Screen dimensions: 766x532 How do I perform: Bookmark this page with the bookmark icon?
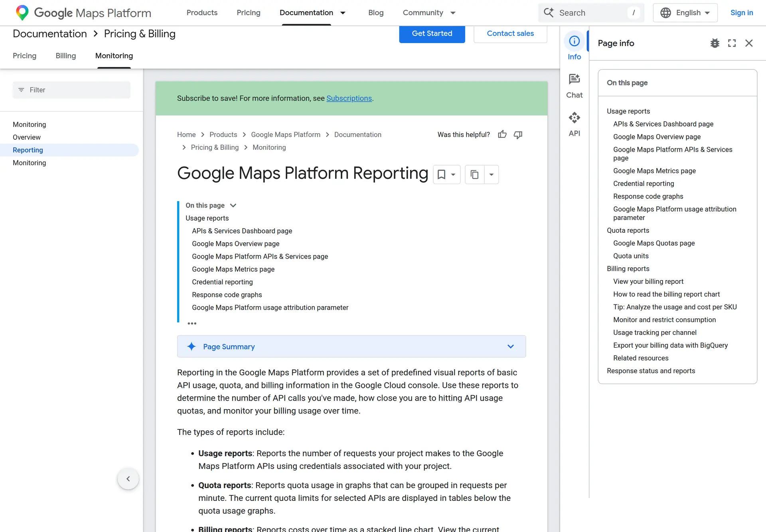point(441,174)
